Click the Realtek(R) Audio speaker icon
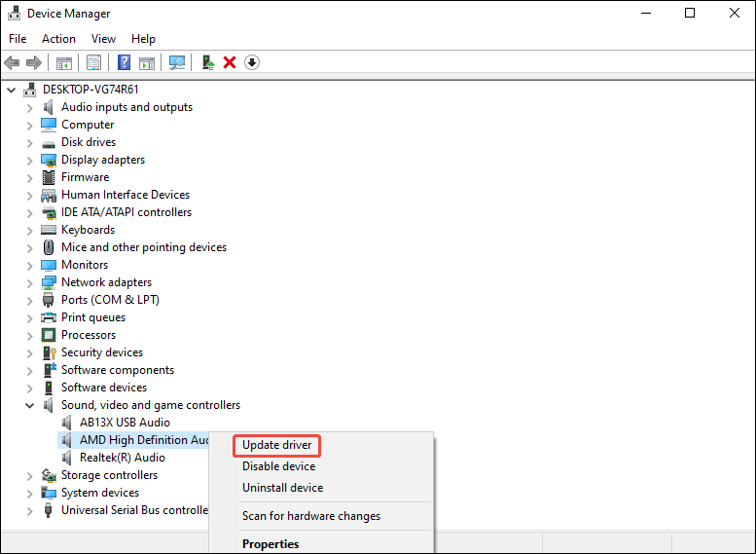756x554 pixels. tap(66, 458)
